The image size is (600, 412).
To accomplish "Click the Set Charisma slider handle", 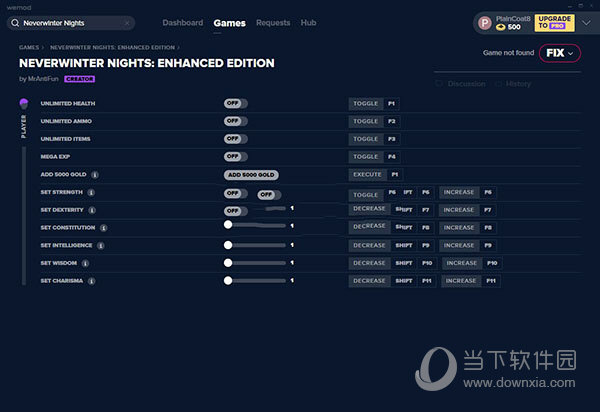I will 228,281.
